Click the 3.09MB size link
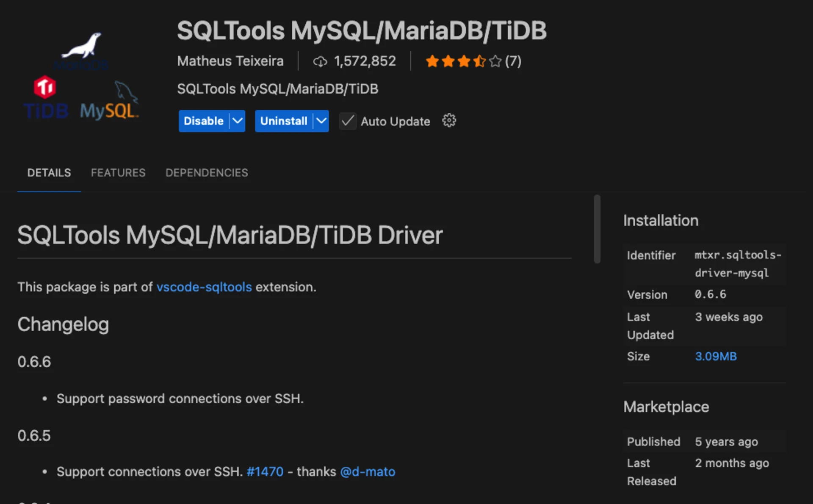 tap(716, 356)
